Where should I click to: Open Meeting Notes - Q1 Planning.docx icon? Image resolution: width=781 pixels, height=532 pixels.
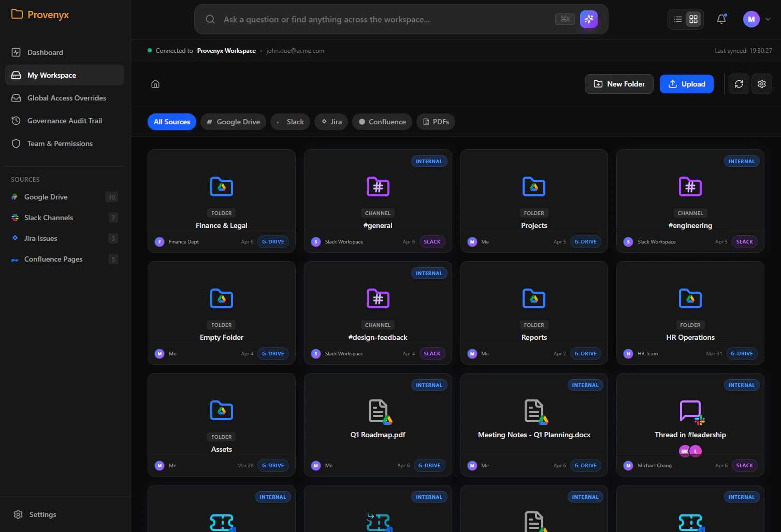536,412
